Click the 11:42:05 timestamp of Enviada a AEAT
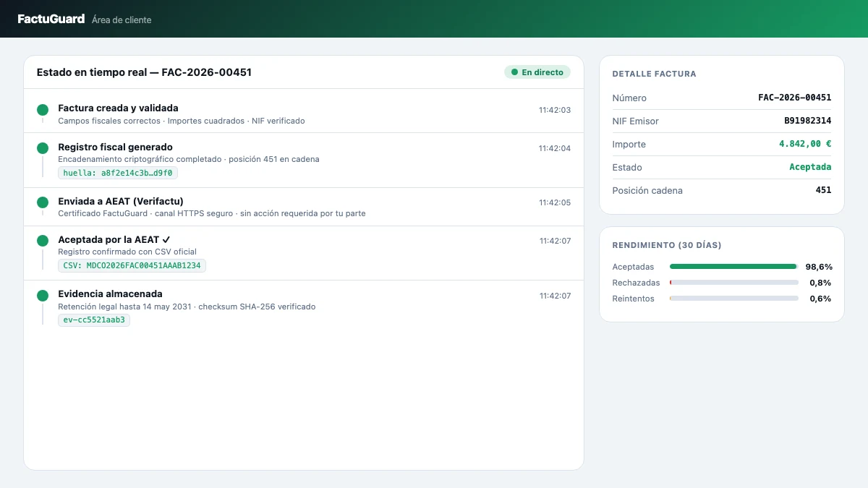The image size is (868, 488). [555, 202]
